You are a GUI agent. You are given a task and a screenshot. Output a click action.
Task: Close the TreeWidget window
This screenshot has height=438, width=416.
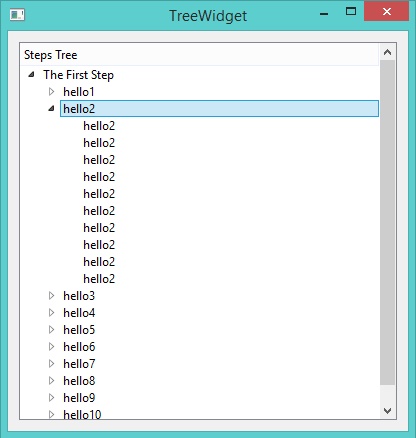[x=387, y=12]
